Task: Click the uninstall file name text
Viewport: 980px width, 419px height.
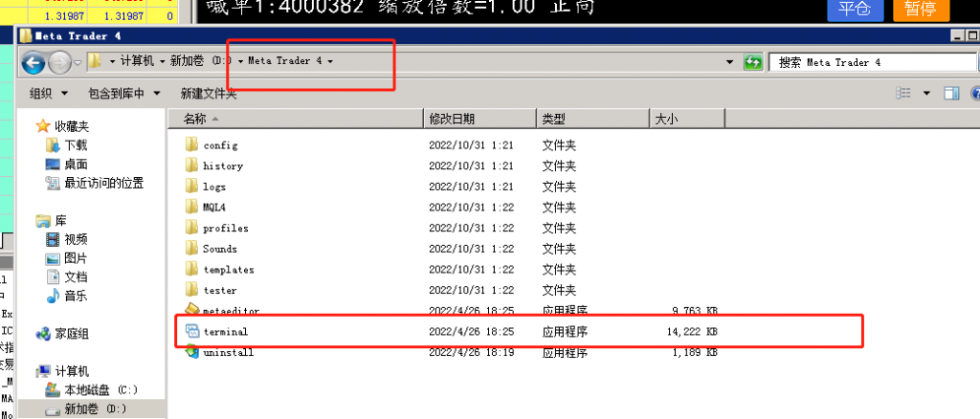Action: [x=228, y=352]
